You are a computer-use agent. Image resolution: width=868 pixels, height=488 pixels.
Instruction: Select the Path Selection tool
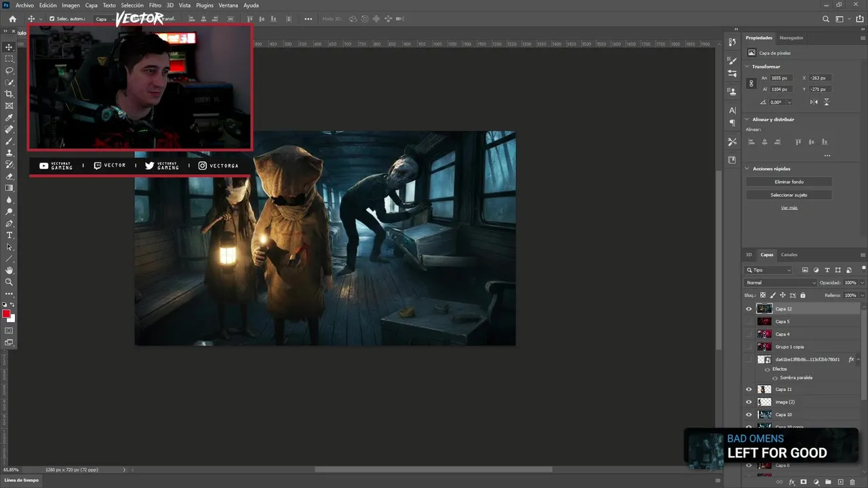[9, 247]
